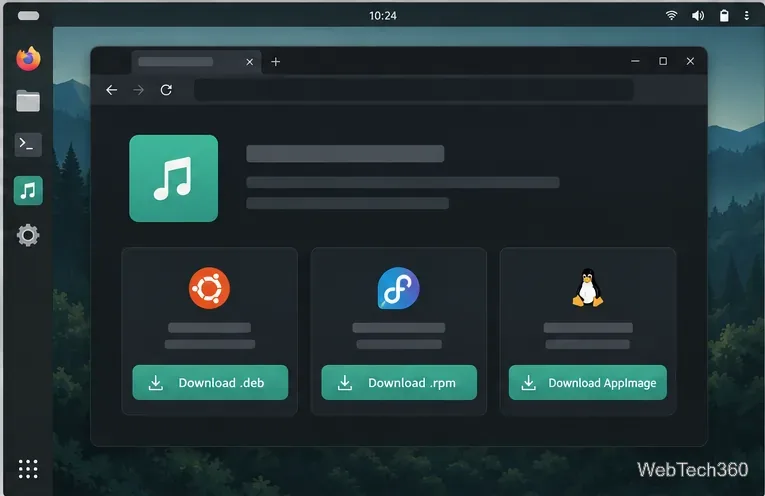Go forward in browser history

[139, 90]
